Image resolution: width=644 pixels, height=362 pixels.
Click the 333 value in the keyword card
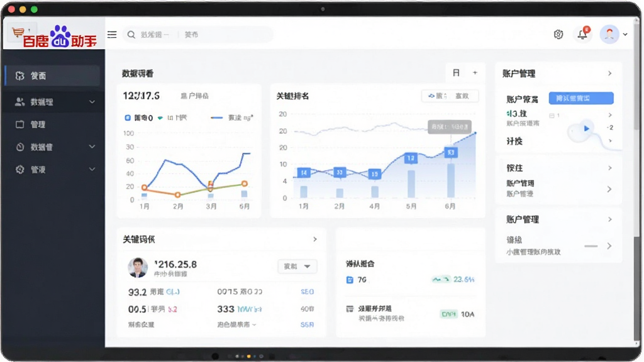(x=226, y=309)
